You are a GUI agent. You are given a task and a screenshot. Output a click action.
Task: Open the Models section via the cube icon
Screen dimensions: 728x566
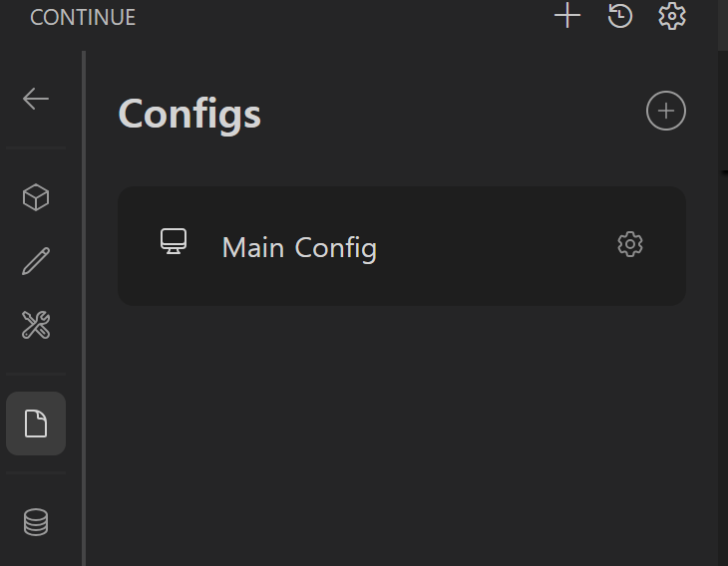click(x=36, y=197)
